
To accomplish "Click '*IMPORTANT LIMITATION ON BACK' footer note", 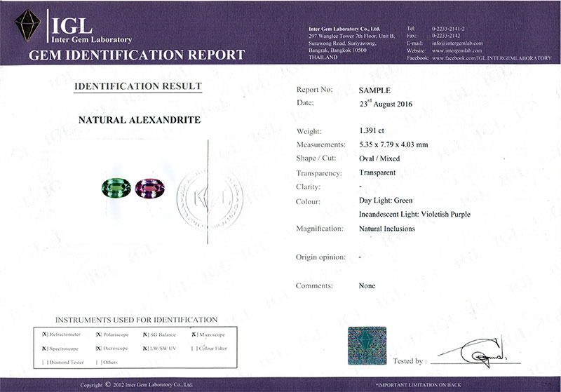I will [x=418, y=385].
